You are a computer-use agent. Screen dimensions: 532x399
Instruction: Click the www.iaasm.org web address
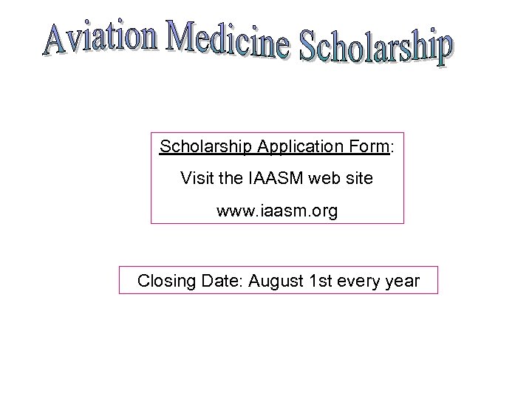277,211
